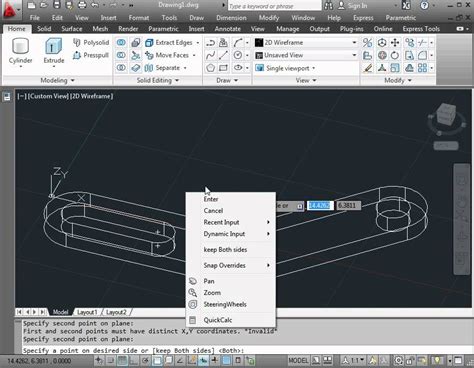Click the Save icon in quick access toolbar
The width and height of the screenshot is (474, 368).
click(x=57, y=5)
